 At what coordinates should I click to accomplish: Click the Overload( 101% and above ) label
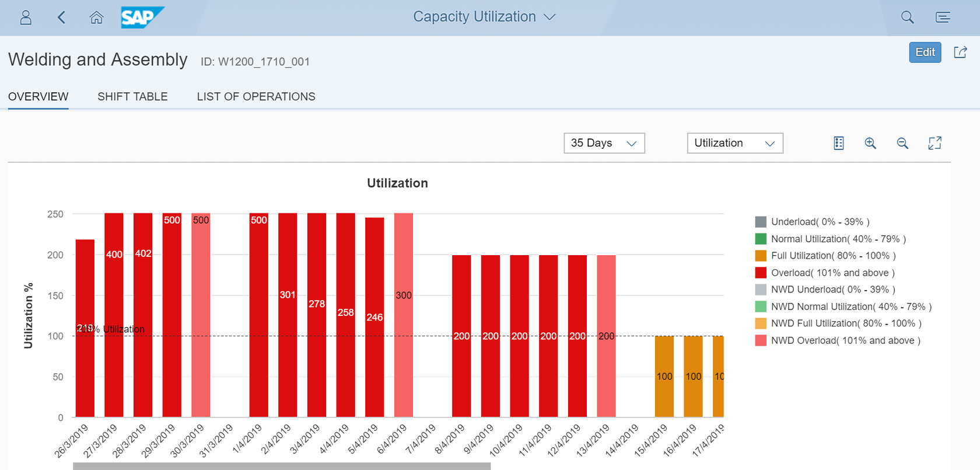(x=832, y=273)
